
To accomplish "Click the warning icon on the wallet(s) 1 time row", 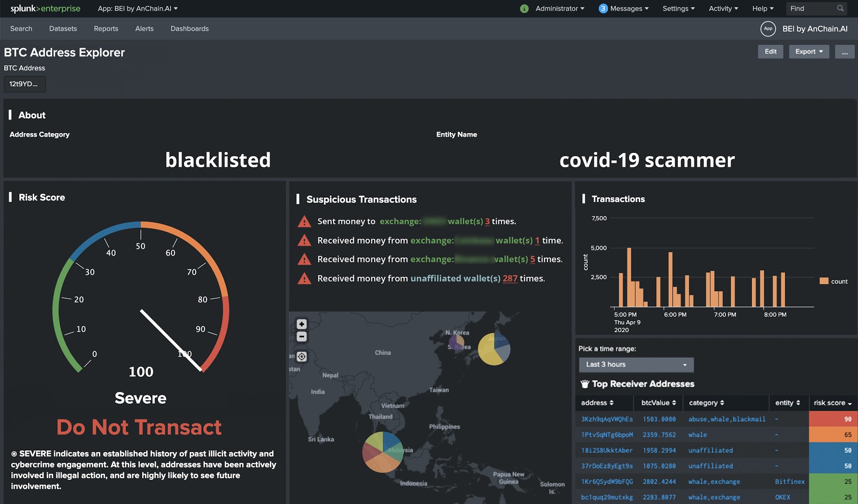I will tap(305, 240).
